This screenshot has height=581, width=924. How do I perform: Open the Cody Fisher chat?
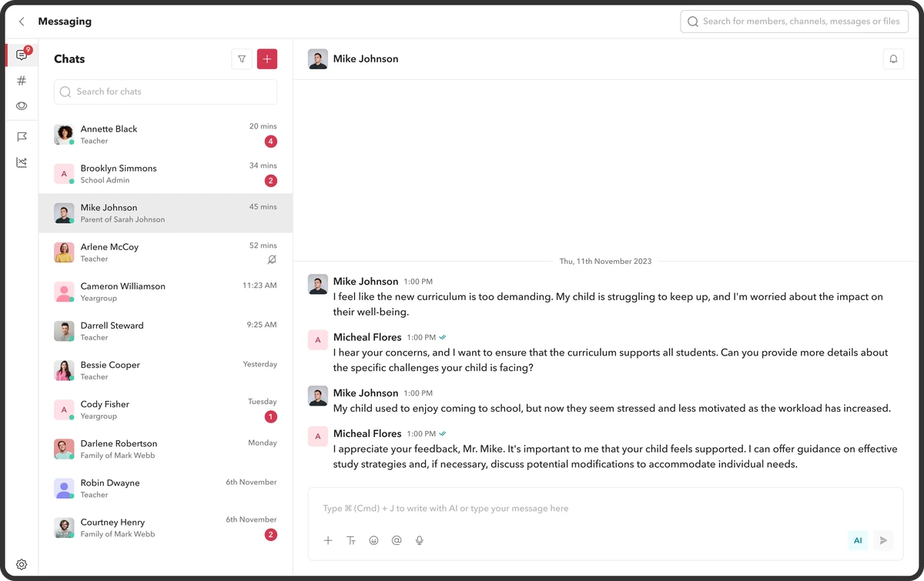[x=166, y=409]
